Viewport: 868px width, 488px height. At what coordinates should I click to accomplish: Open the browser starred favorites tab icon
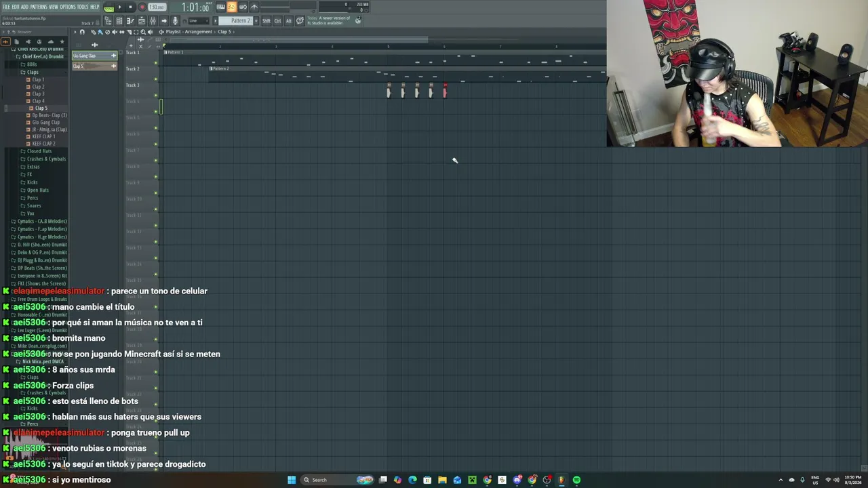point(62,41)
